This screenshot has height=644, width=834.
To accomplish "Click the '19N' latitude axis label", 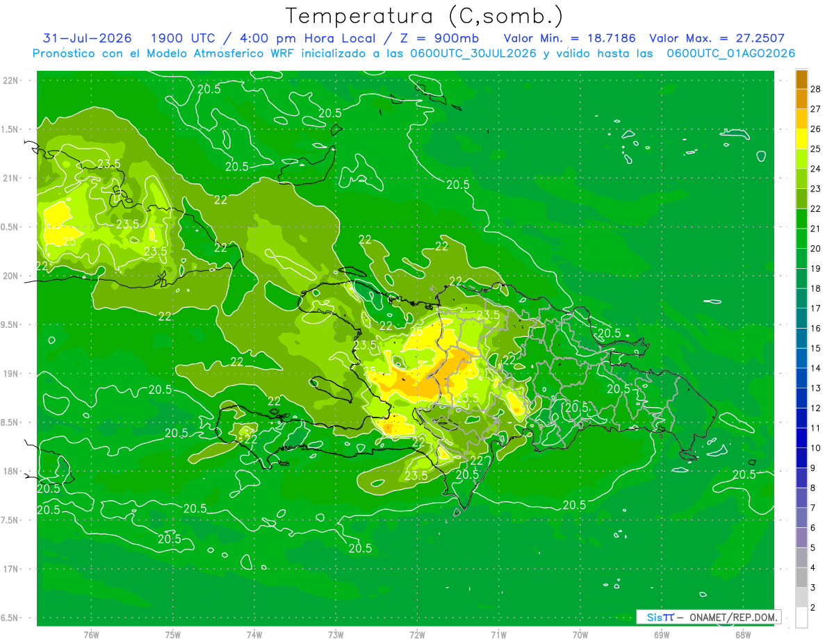I will 12,374.
